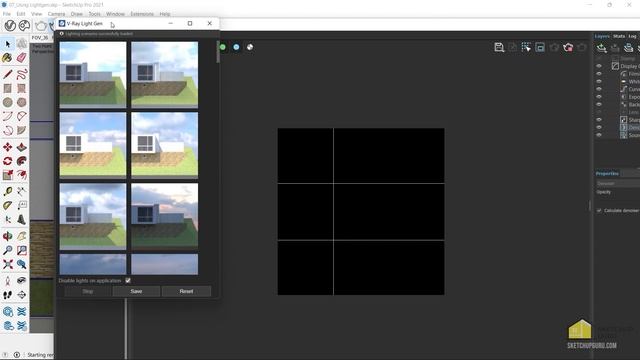Click the red-marked teapot stop render icon
This screenshot has width=640, height=360.
(x=568, y=47)
